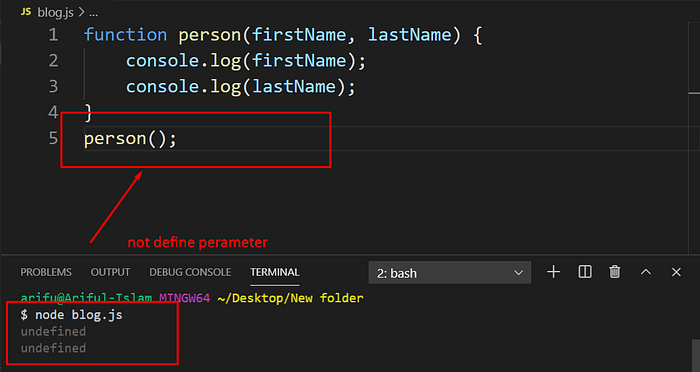Click line number 5 in gutter
700x372 pixels.
[x=54, y=138]
